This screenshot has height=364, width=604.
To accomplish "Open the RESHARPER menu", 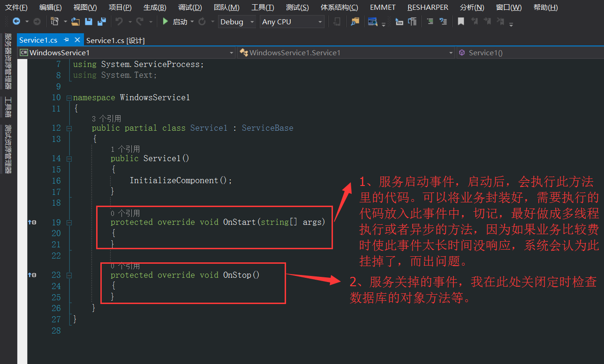I will (x=428, y=7).
